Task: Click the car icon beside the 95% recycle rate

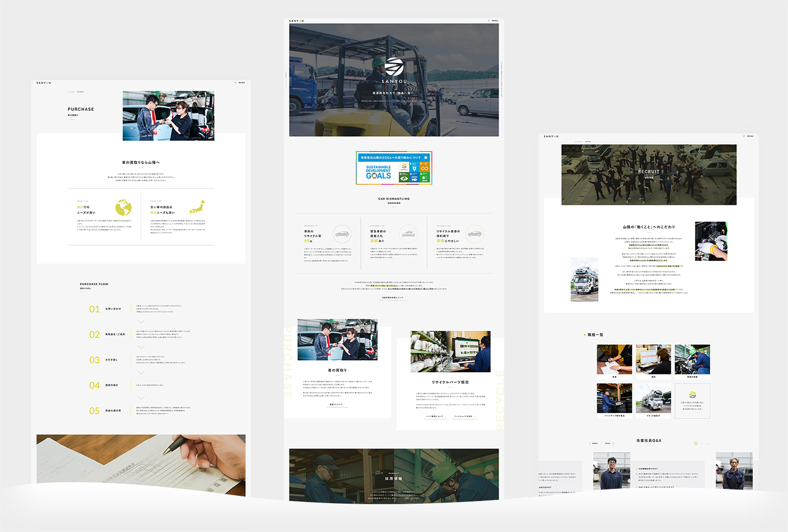Action: point(342,234)
